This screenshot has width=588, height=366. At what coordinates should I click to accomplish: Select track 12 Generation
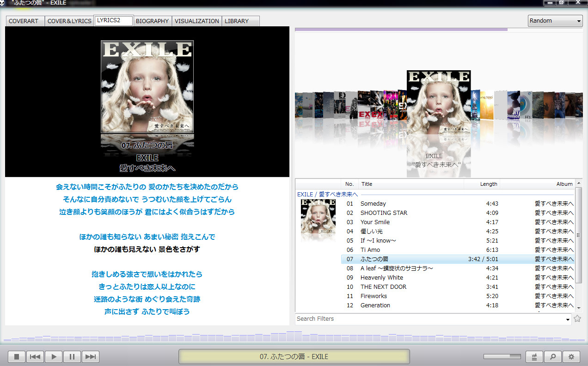458,305
